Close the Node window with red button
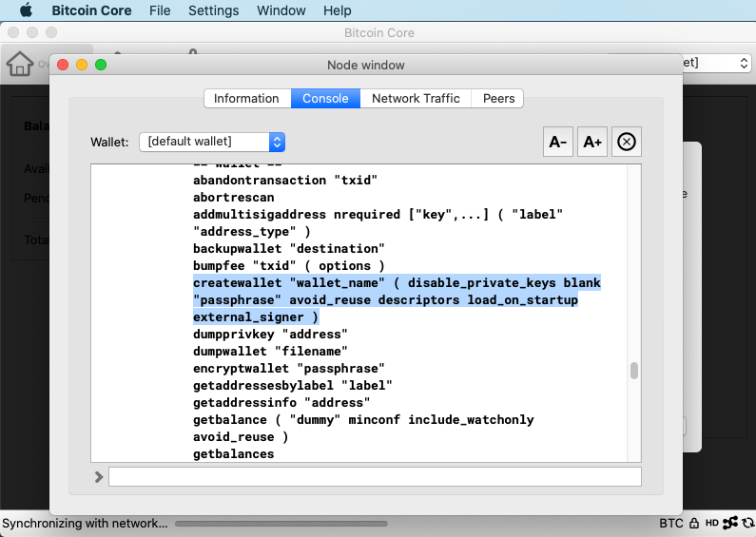 pos(63,65)
